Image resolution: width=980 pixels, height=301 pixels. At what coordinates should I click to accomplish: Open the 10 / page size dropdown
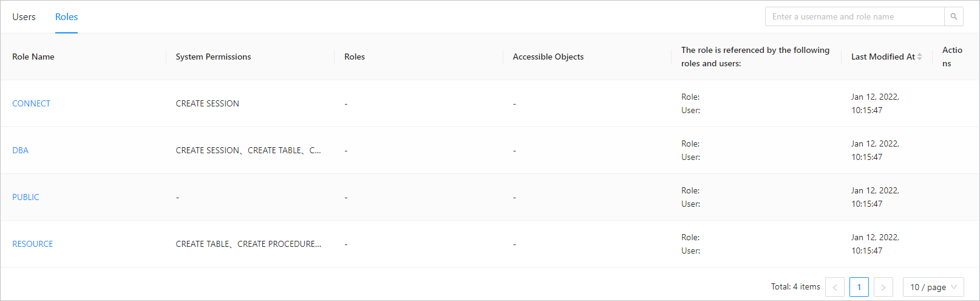tap(933, 287)
